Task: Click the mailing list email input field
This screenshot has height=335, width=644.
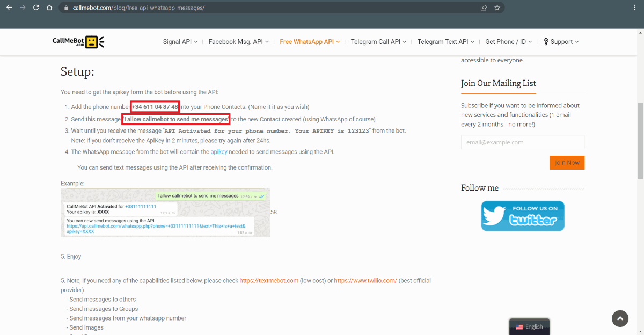Action: coord(522,142)
